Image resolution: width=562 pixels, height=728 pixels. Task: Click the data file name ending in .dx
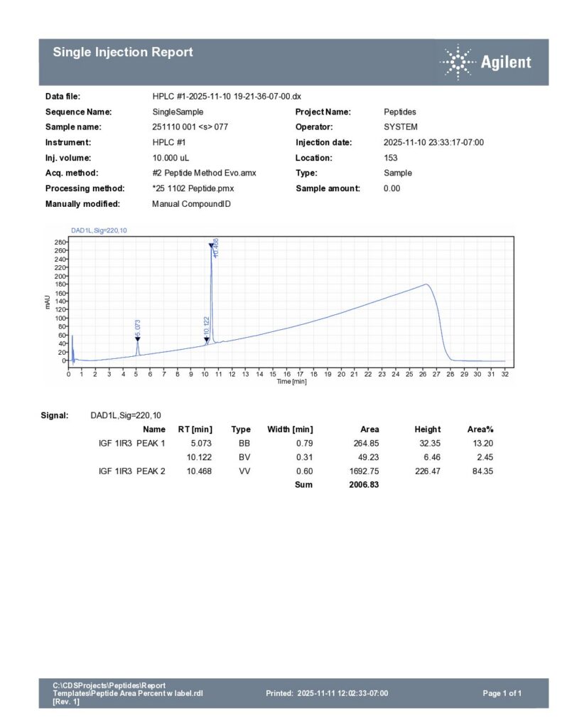(x=227, y=97)
